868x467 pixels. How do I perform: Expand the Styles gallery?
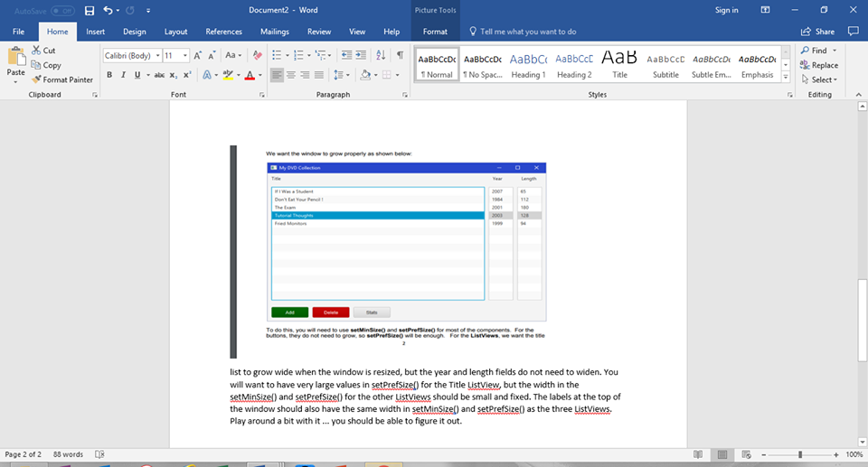click(786, 78)
